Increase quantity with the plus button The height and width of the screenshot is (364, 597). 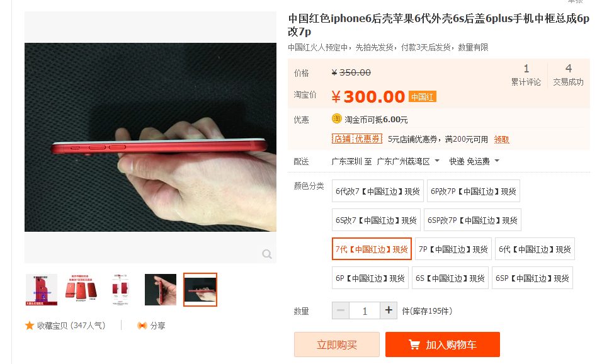click(x=389, y=310)
